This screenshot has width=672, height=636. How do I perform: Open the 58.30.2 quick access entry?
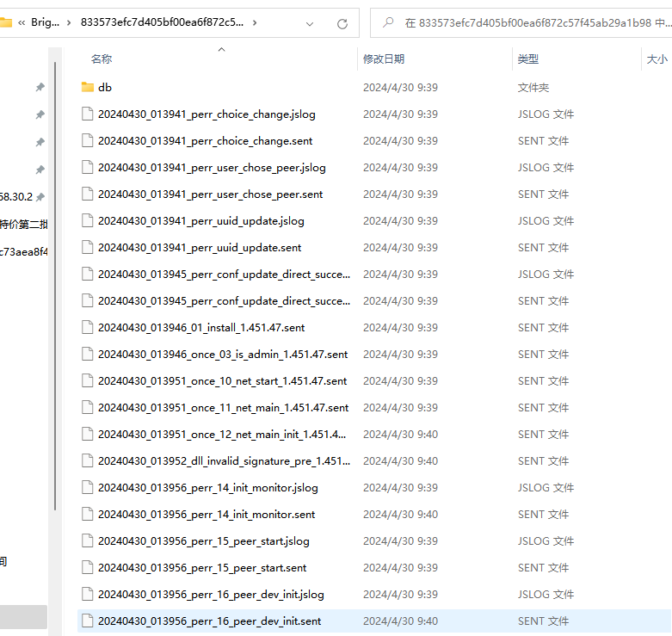tap(15, 197)
